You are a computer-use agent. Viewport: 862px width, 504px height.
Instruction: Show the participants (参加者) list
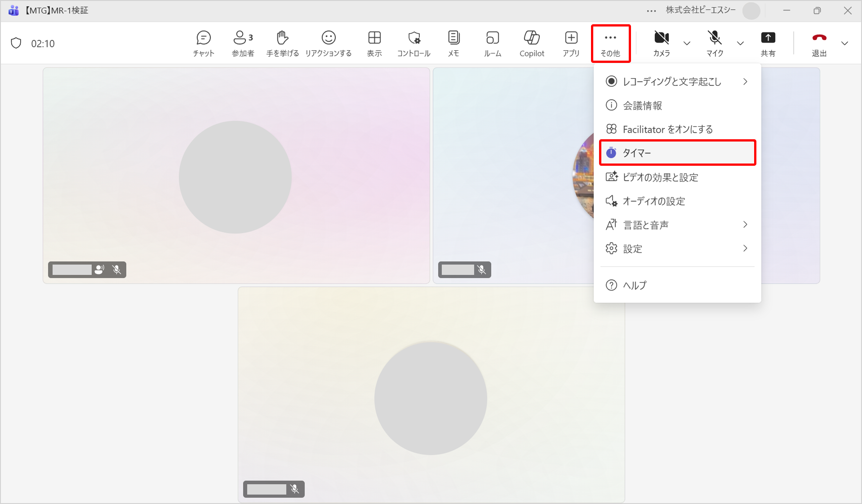243,44
